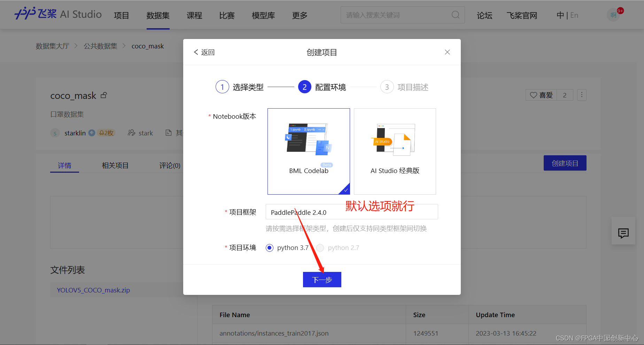Viewport: 644px width, 345px height.
Task: Close the 创建项目 dialog with X
Action: coord(447,52)
